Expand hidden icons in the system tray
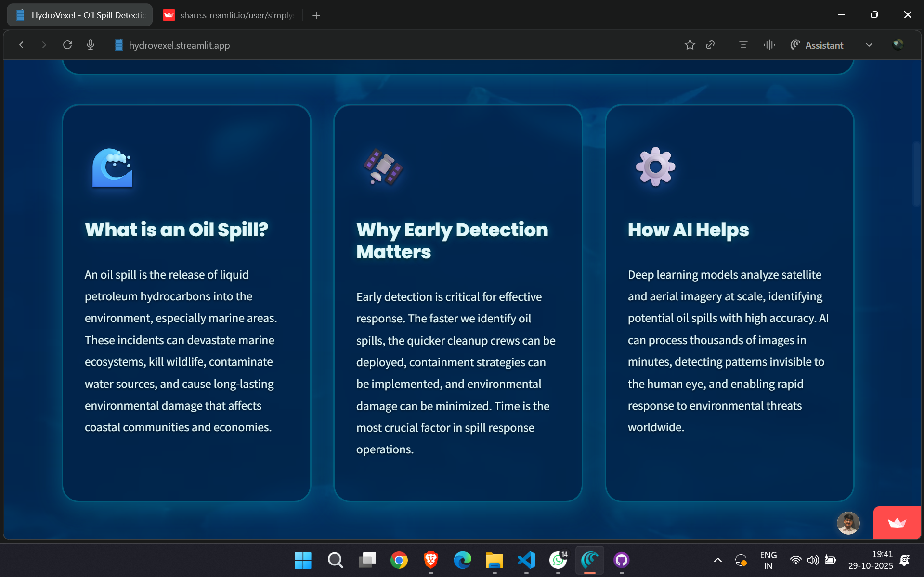Screen dimensions: 924x577 (x=717, y=560)
